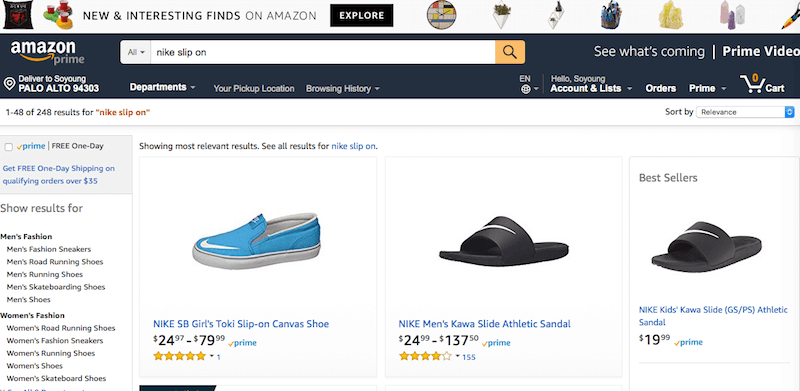800x391 pixels.
Task: Click the Mondrian-style clock in the top banner
Action: pyautogui.click(x=441, y=15)
